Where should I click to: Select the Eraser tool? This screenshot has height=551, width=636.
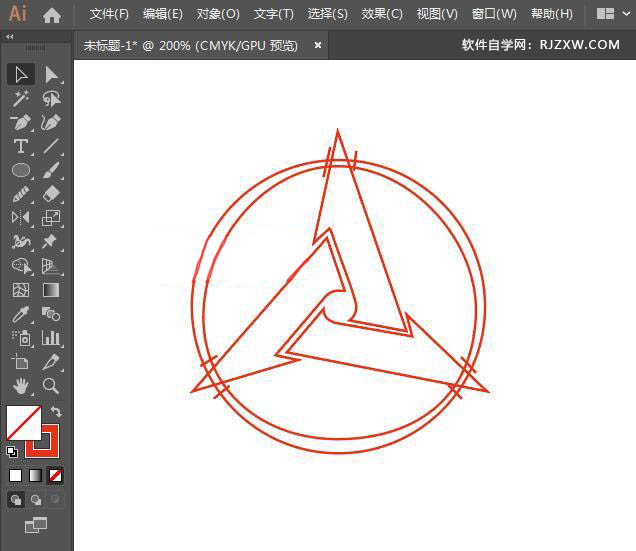[51, 194]
